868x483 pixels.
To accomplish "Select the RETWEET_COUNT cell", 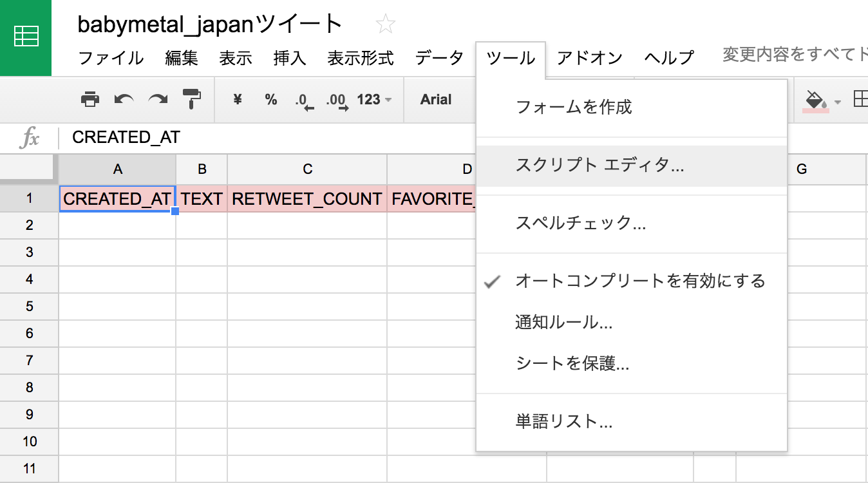I will [307, 198].
